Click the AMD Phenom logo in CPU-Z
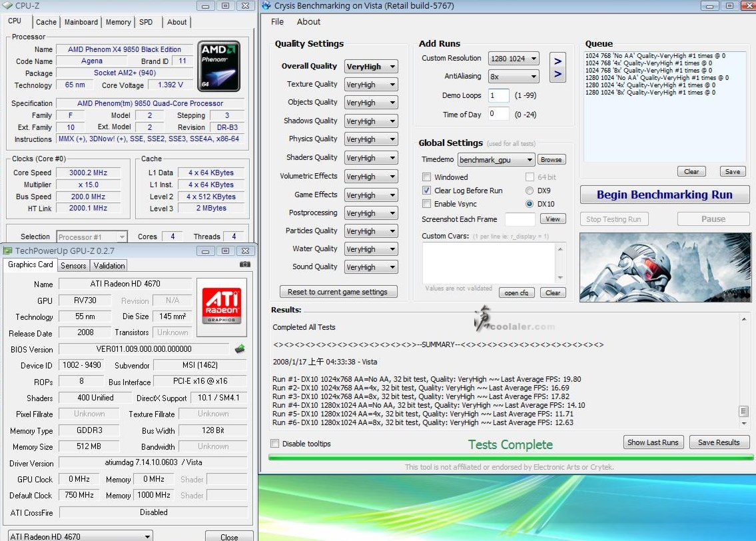 pos(219,66)
